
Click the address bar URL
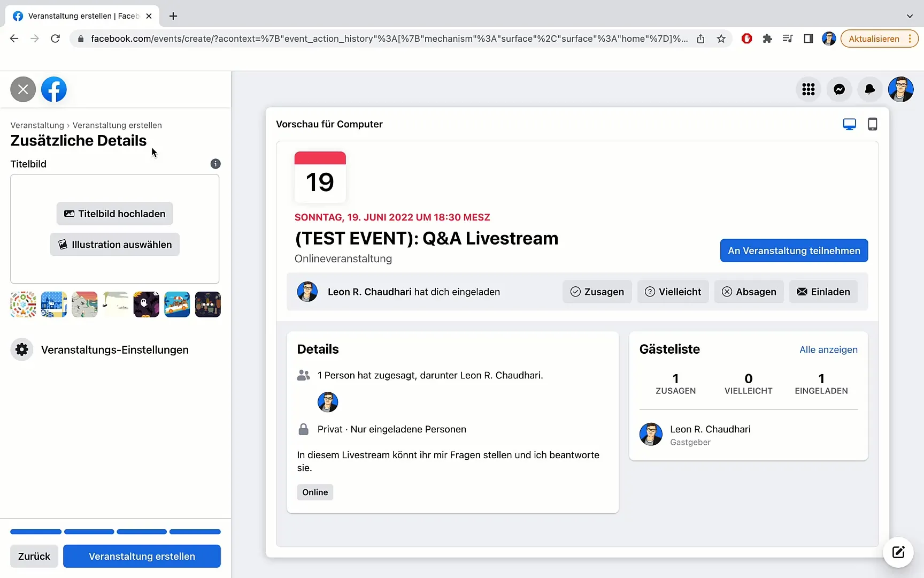click(x=389, y=39)
